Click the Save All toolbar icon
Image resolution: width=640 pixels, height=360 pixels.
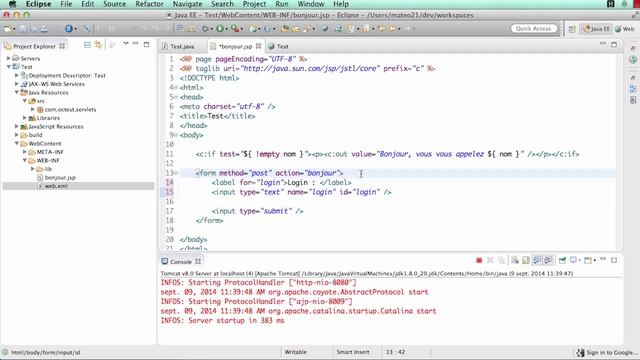tap(34, 29)
